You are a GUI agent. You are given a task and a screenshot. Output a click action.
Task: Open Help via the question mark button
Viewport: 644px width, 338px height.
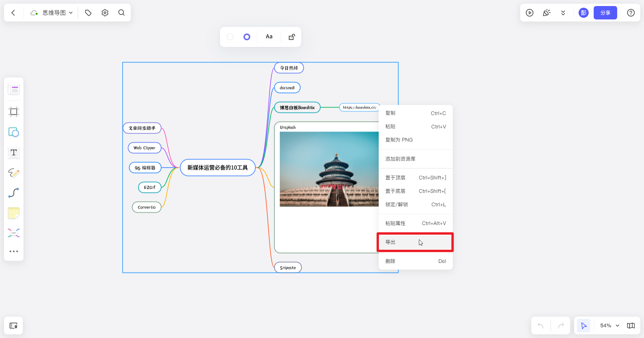631,12
